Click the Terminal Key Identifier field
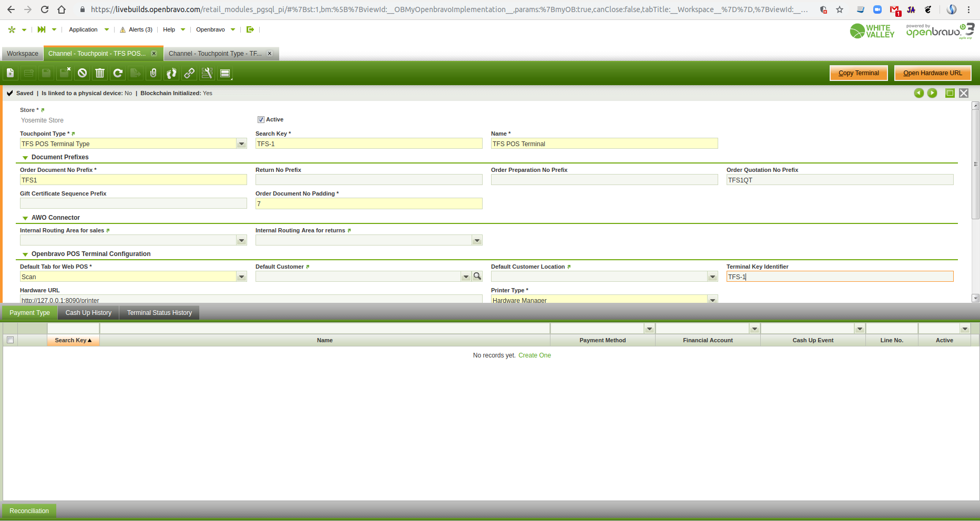Image resolution: width=980 pixels, height=521 pixels. pos(840,277)
